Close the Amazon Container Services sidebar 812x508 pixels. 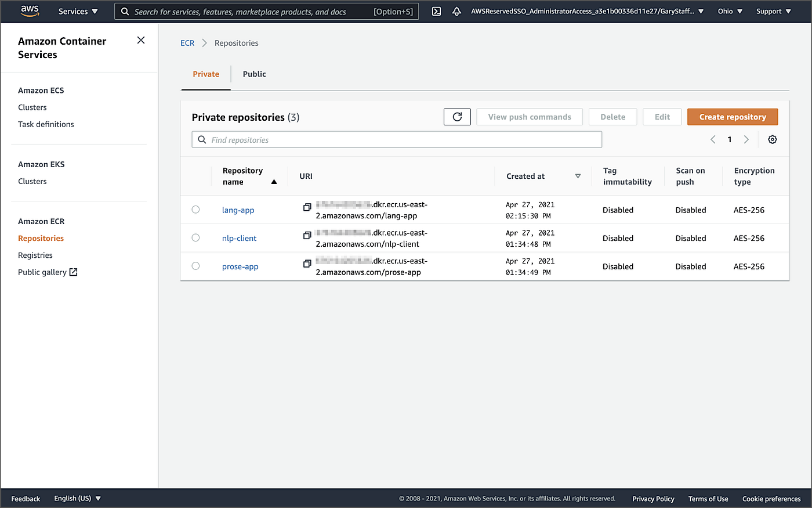(141, 40)
